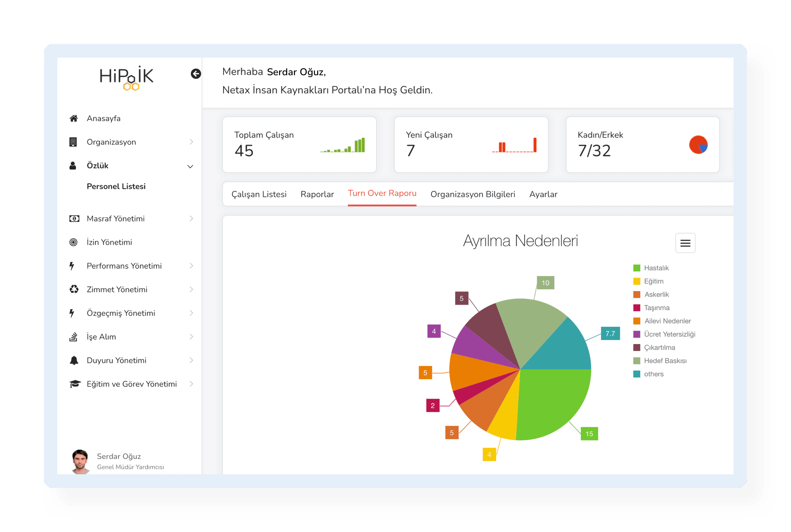Expand the Eğitim ve Görev Yönetimi chevron
791x532 pixels.
(x=191, y=384)
